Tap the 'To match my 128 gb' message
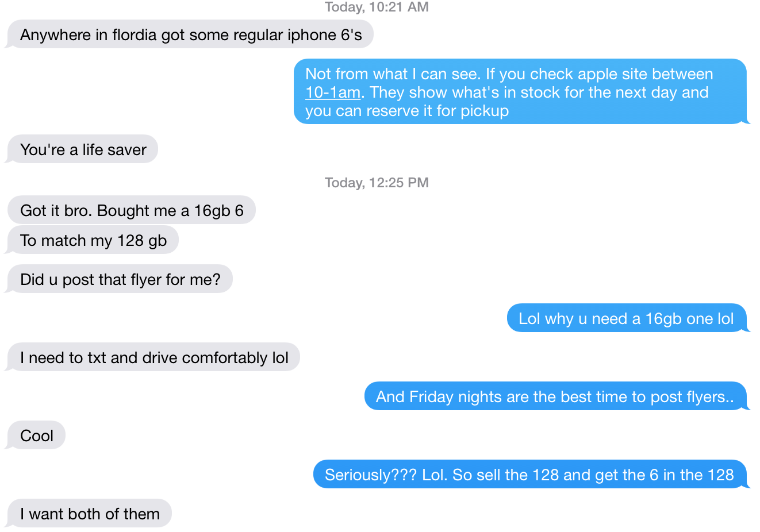This screenshot has width=760, height=532. point(93,240)
